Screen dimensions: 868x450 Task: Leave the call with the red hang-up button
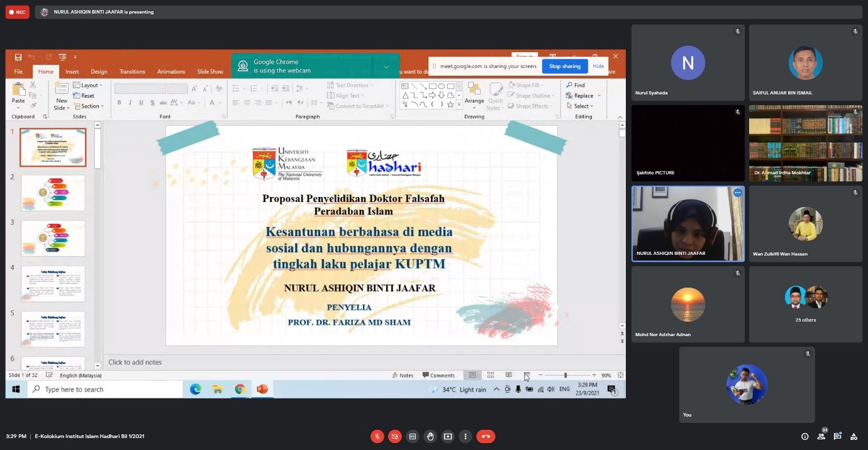point(486,436)
